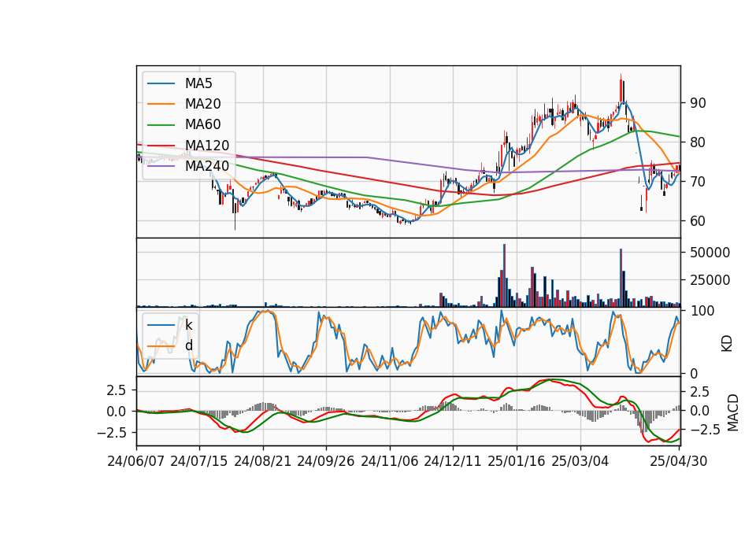Click the red MA120 legend line
Image resolution: width=756 pixels, height=543 pixels.
161,145
